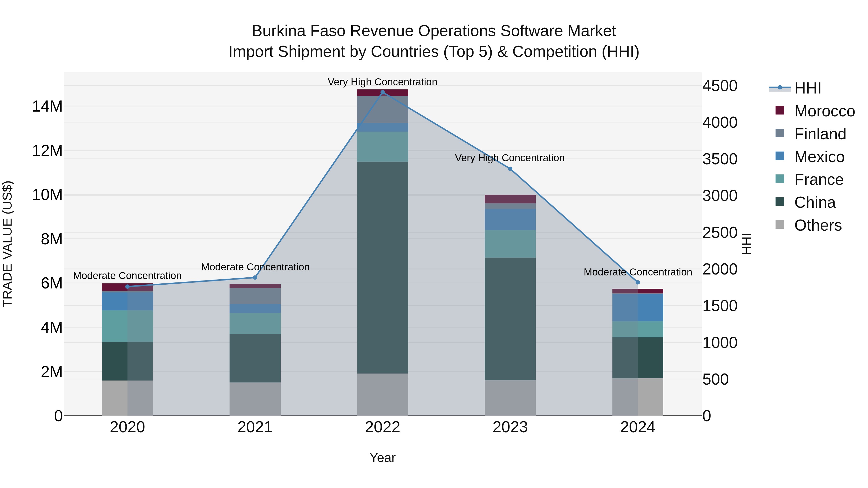Click the France legend color swatch
The image size is (868, 488).
coord(780,179)
